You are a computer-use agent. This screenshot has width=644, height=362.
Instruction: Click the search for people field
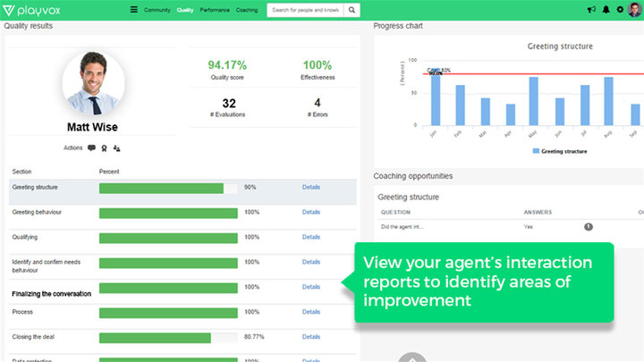(303, 10)
